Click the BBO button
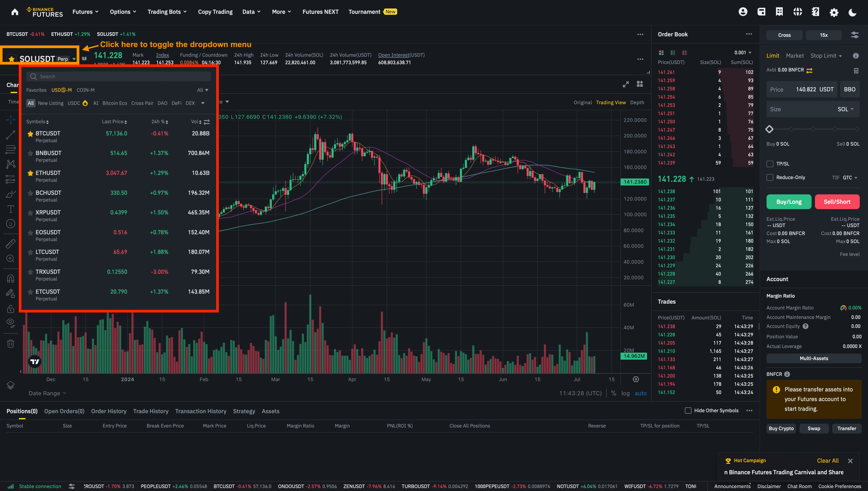 click(x=849, y=89)
